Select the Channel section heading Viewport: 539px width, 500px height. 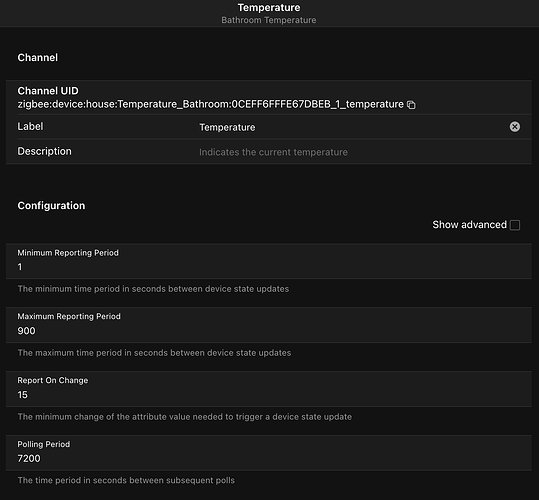(38, 57)
